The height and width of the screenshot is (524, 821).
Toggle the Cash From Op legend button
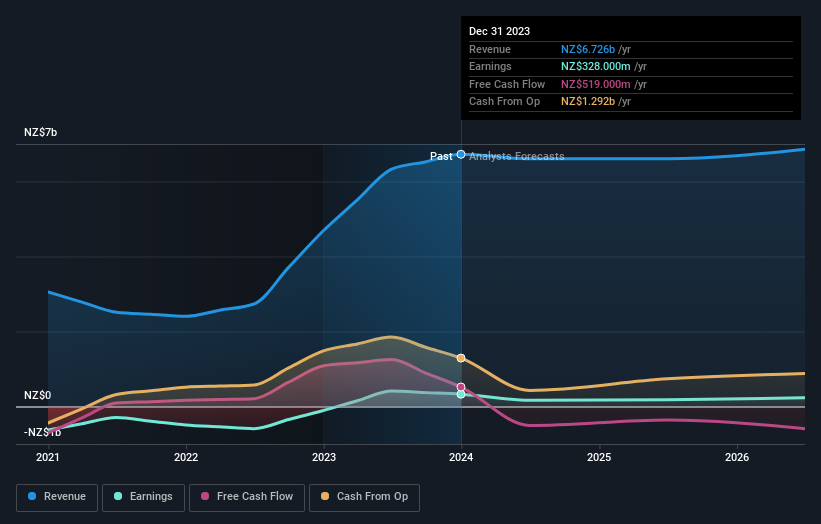coord(364,497)
